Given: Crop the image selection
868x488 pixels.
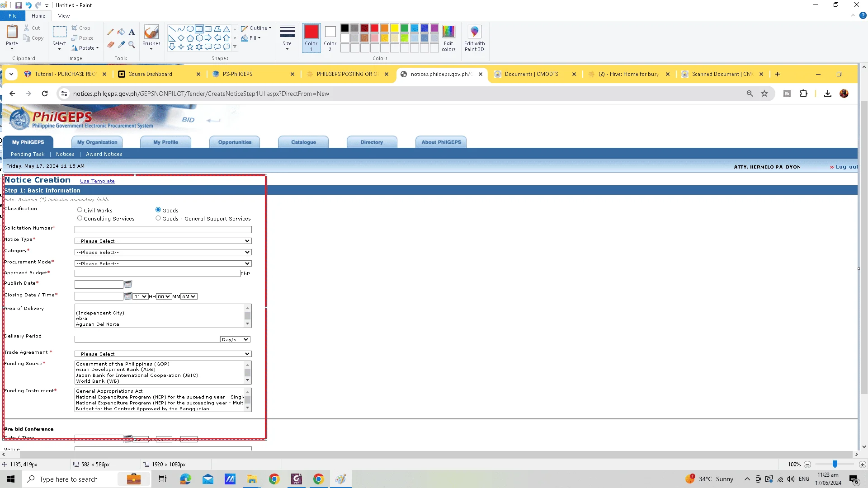Looking at the screenshot, I should [81, 28].
